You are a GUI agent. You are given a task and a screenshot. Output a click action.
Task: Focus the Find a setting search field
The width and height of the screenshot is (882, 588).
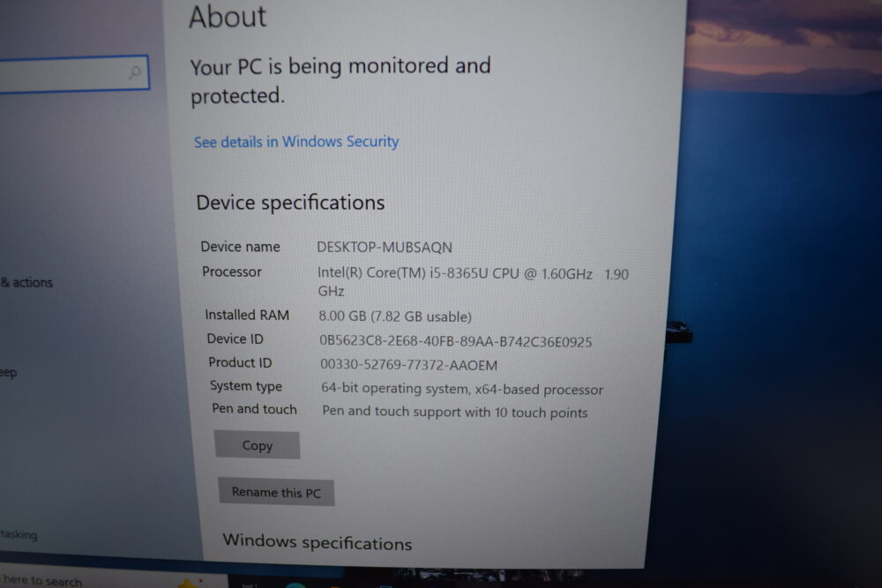(x=74, y=72)
